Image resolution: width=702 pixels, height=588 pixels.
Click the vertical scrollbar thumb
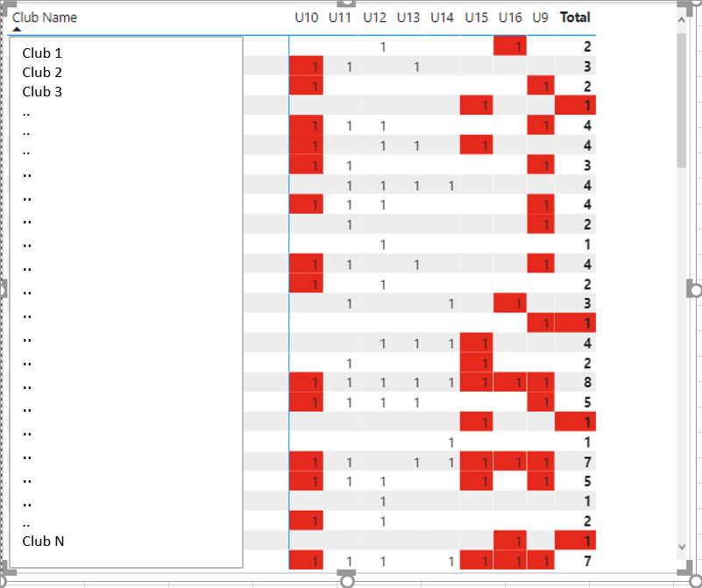point(682,100)
